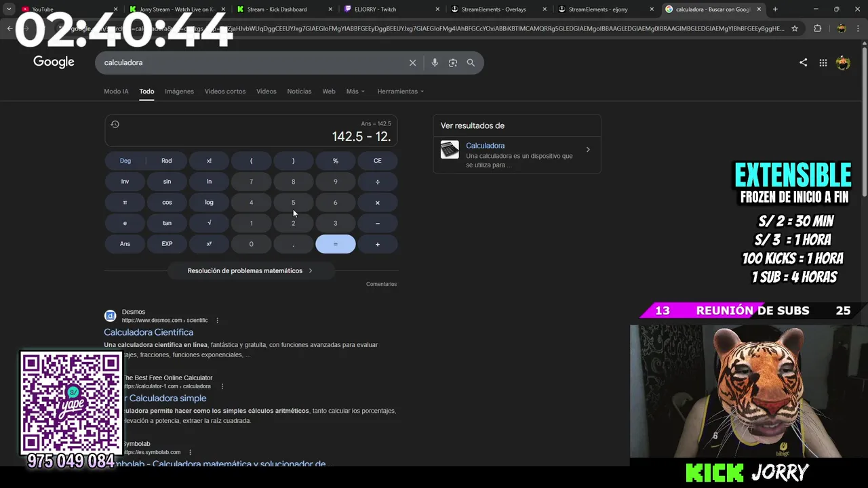
Task: Go to the Google logo homepage
Action: 54,62
